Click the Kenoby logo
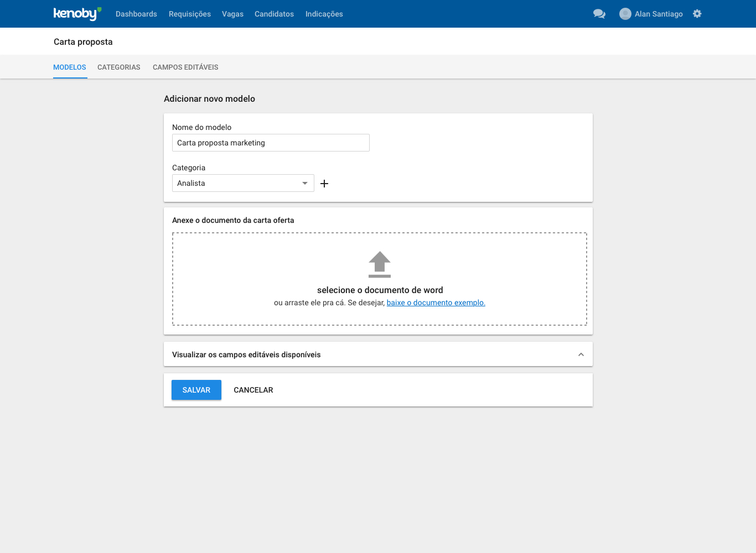Screen dimensions: 756x553 pyautogui.click(x=77, y=14)
